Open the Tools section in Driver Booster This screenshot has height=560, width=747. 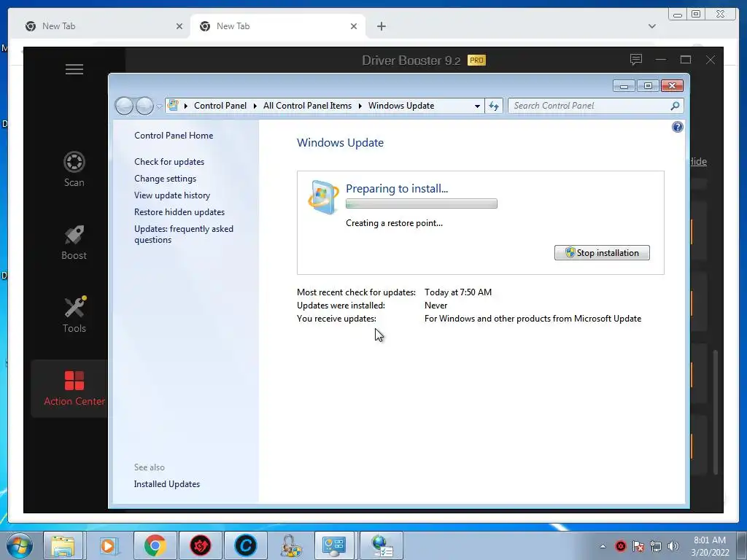click(x=74, y=315)
